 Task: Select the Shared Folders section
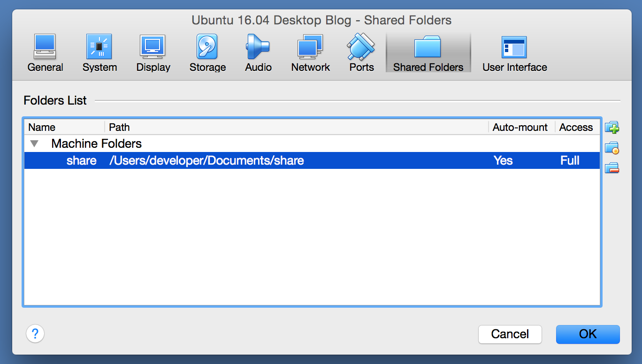click(x=428, y=53)
